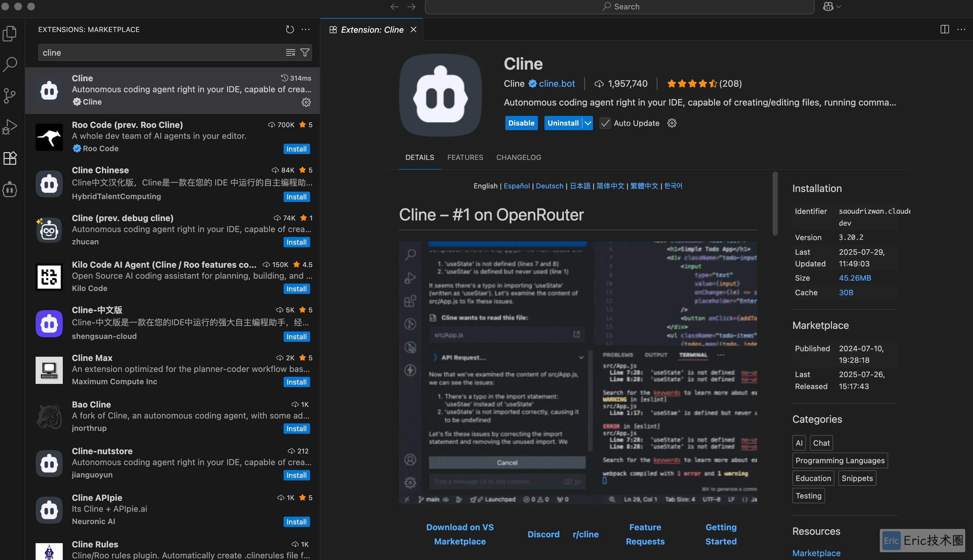Open the Cline robot icon in activity bar
The height and width of the screenshot is (560, 973).
click(x=10, y=189)
